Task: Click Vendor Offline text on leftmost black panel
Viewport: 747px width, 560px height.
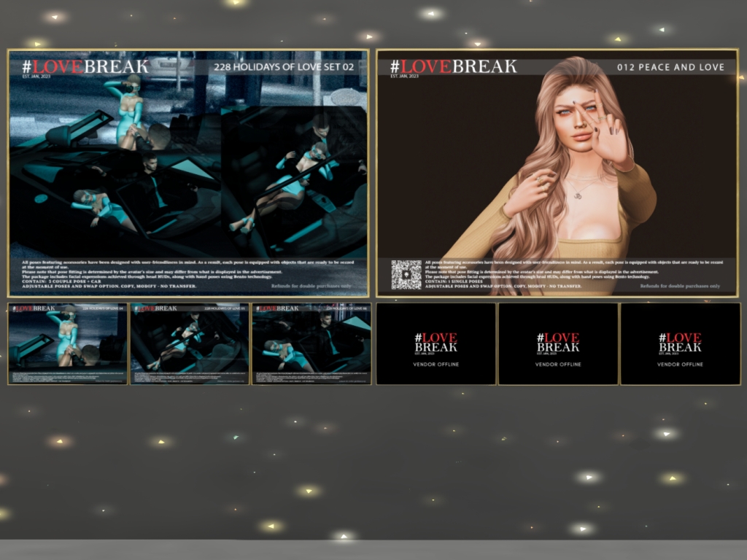Action: 436,364
